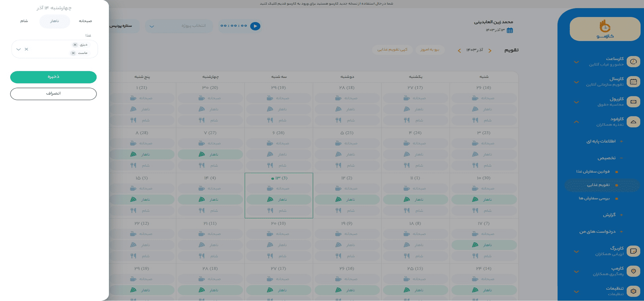The height and width of the screenshot is (301, 644).
Task: Click the Karsaat clock icon in sidebar
Action: (633, 61)
